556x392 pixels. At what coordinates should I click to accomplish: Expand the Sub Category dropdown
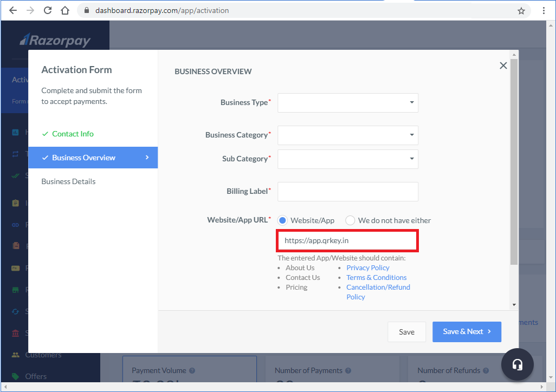pos(347,159)
